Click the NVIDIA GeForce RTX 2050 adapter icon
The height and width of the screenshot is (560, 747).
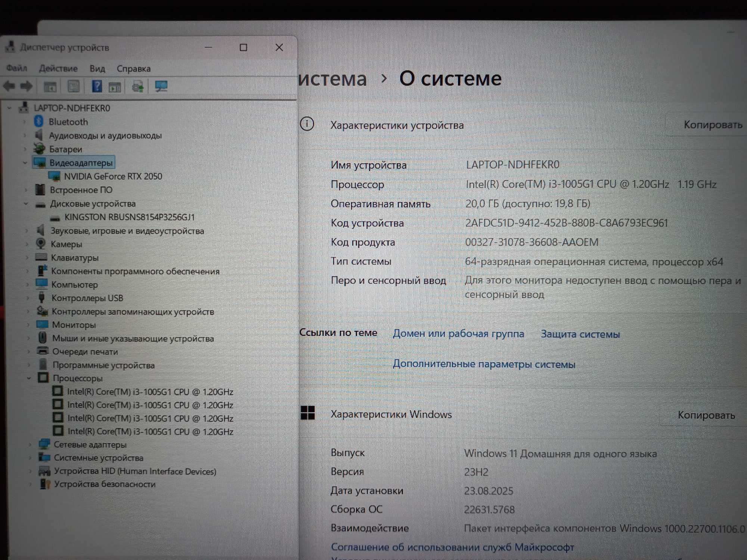[x=54, y=176]
